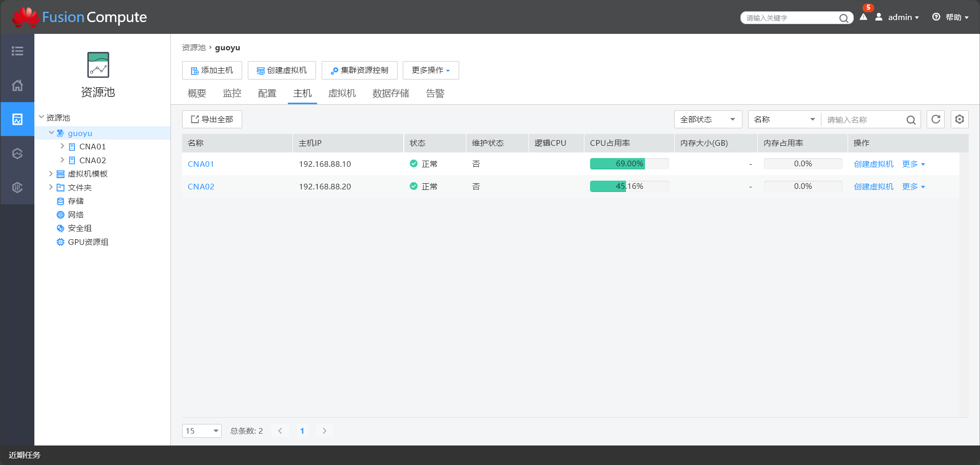The width and height of the screenshot is (980, 465).
Task: Click the folder icon in tree
Action: pyautogui.click(x=61, y=187)
